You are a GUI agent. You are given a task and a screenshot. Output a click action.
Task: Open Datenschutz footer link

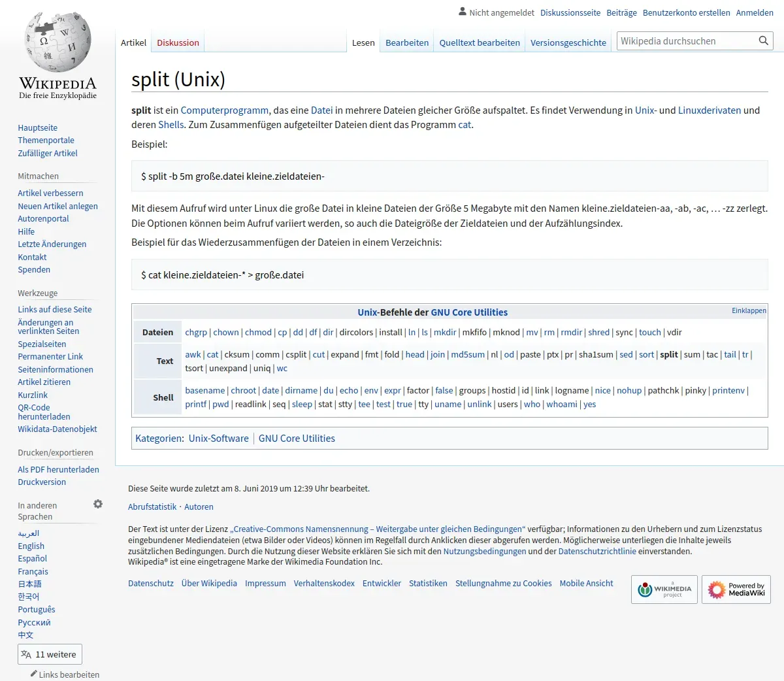tap(151, 583)
